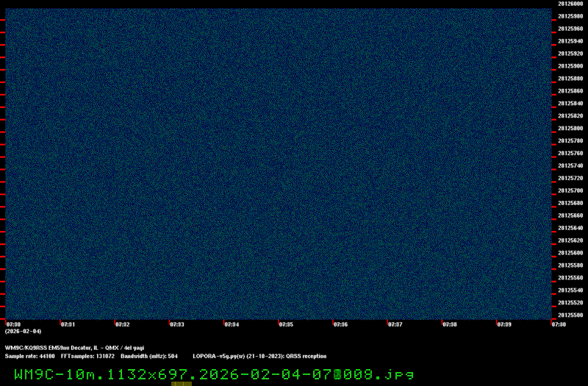Select the 07:33 time tick label
This screenshot has height=386, width=588.
(177, 324)
